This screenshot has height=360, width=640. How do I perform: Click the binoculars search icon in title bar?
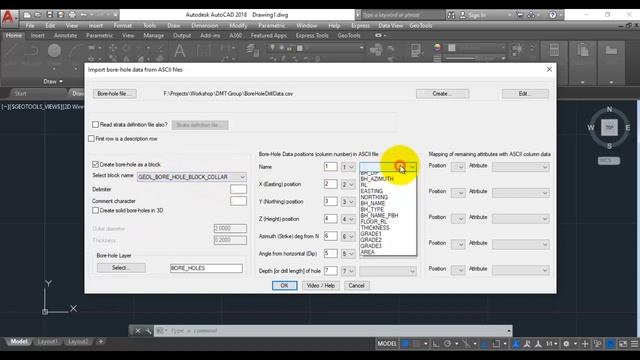pos(451,15)
